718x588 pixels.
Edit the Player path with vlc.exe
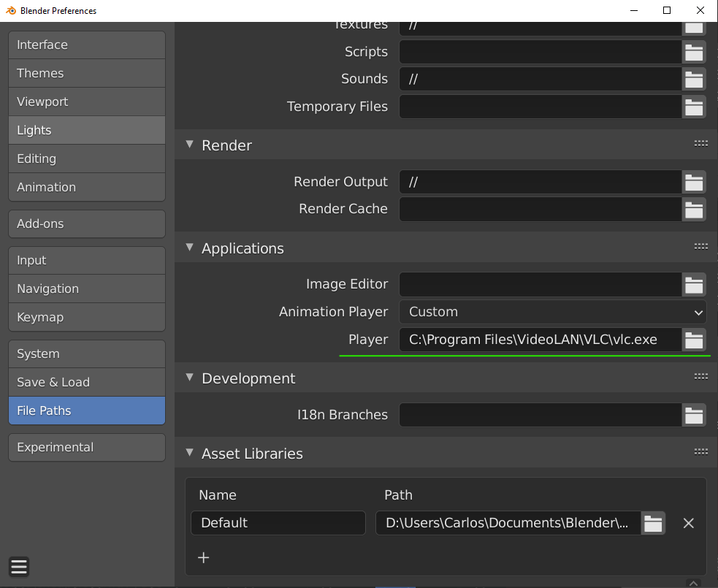pos(541,340)
